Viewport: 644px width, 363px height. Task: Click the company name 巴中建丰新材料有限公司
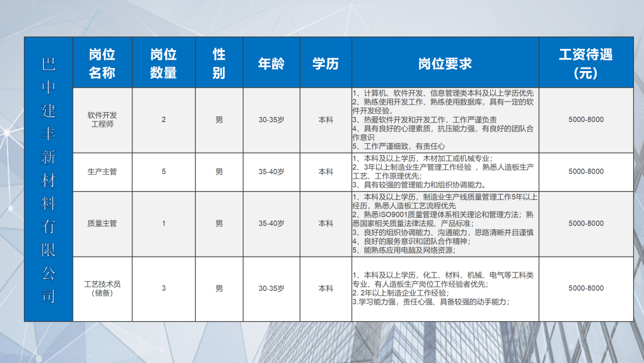click(48, 180)
